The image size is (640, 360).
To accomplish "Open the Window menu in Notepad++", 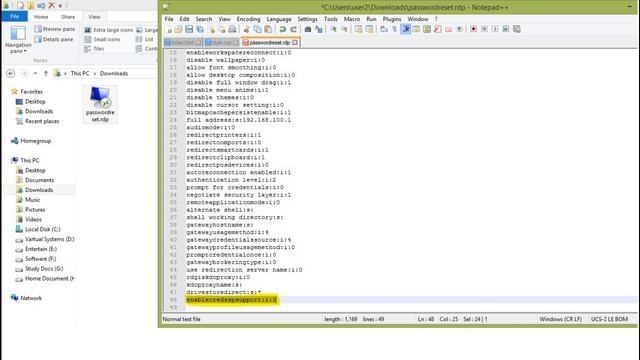I will [x=418, y=19].
